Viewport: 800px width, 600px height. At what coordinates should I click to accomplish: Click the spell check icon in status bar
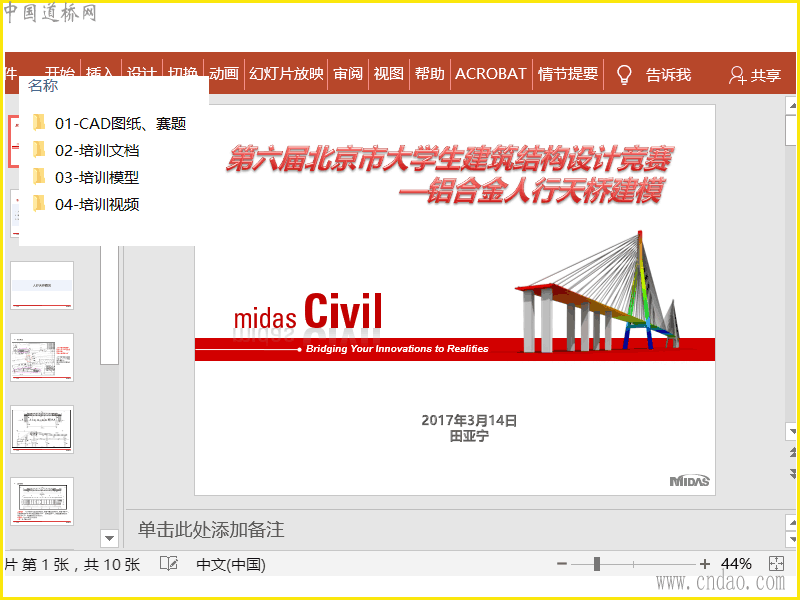point(168,564)
